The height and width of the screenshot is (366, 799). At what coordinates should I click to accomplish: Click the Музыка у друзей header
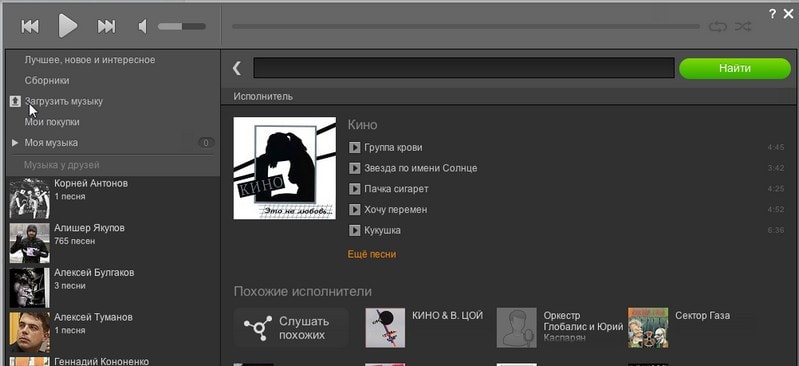62,165
